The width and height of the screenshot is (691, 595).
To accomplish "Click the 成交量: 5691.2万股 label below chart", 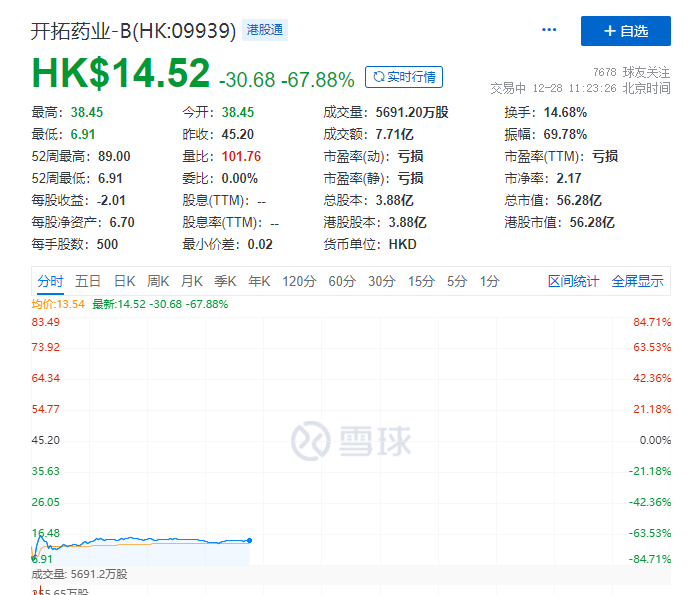I will (x=79, y=574).
